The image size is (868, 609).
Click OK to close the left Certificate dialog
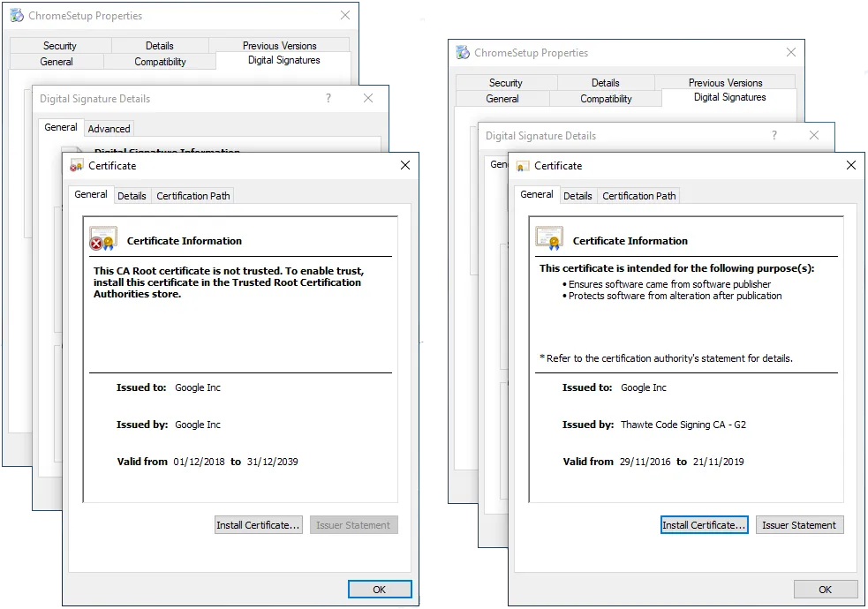[x=380, y=589]
